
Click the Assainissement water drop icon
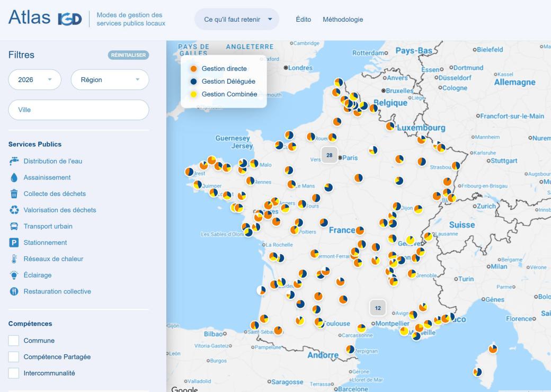tap(14, 177)
